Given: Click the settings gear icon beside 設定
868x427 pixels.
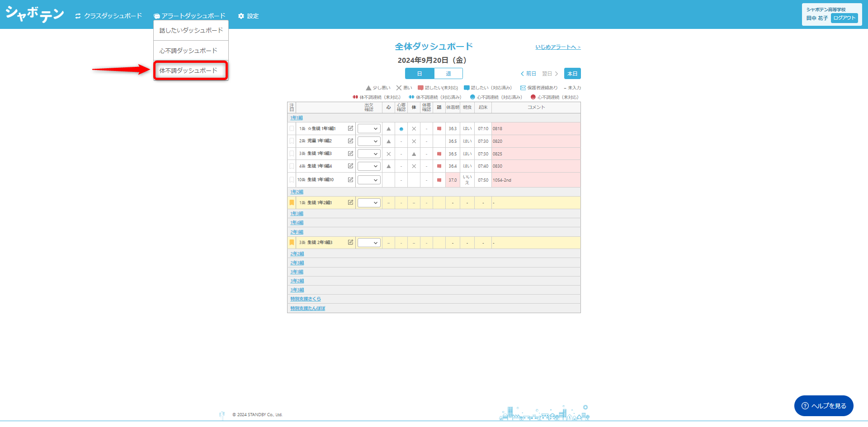Looking at the screenshot, I should pyautogui.click(x=241, y=16).
